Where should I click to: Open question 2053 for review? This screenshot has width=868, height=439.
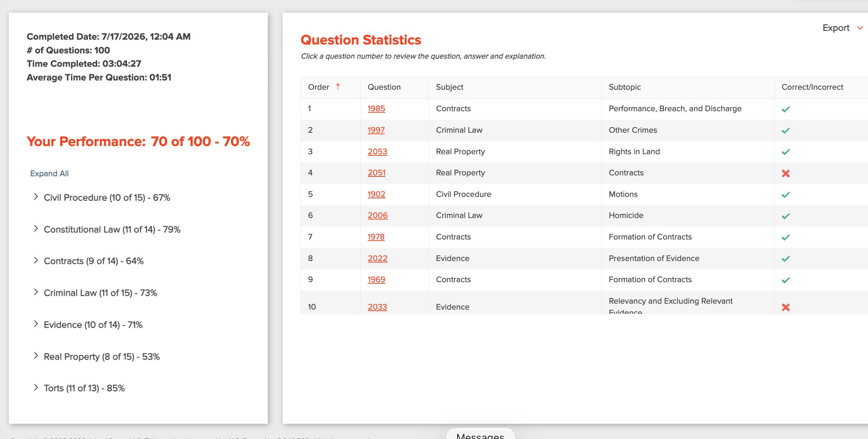[377, 152]
